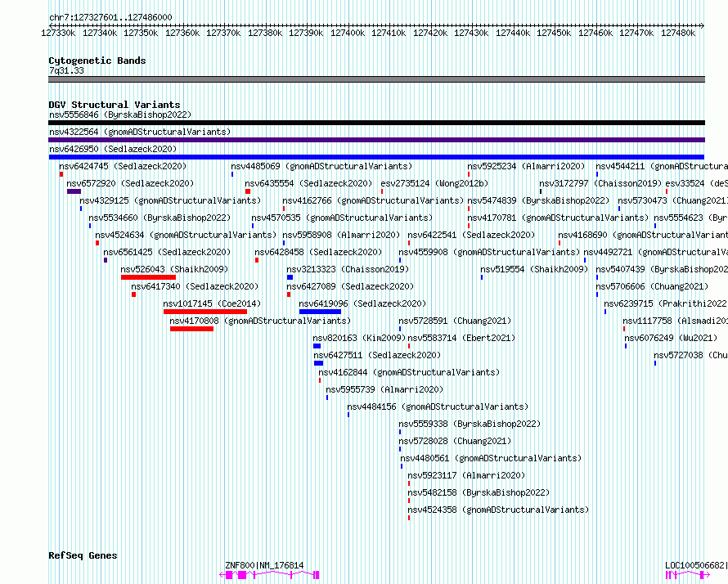Select label nsv4162844 (gnomADStructuralVariants)
The height and width of the screenshot is (584, 728).
coord(409,372)
